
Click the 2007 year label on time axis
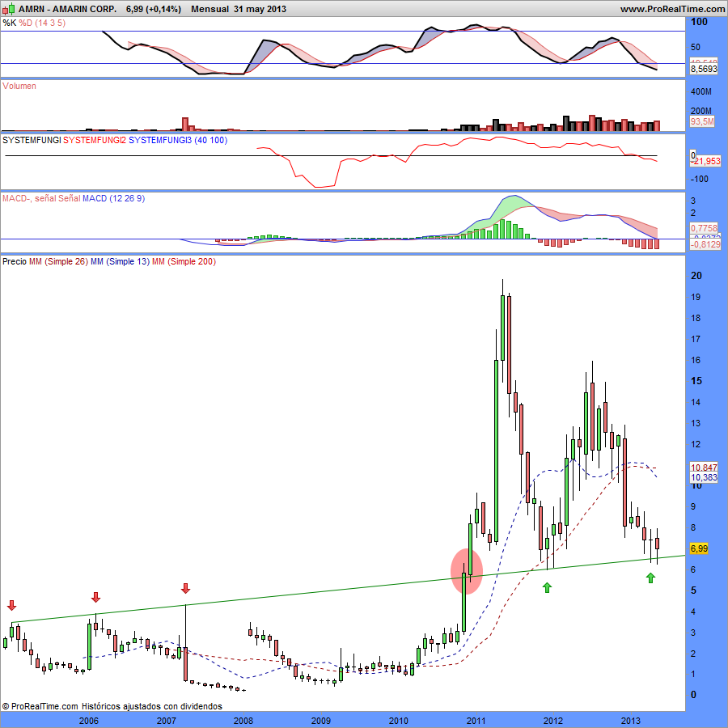click(166, 721)
